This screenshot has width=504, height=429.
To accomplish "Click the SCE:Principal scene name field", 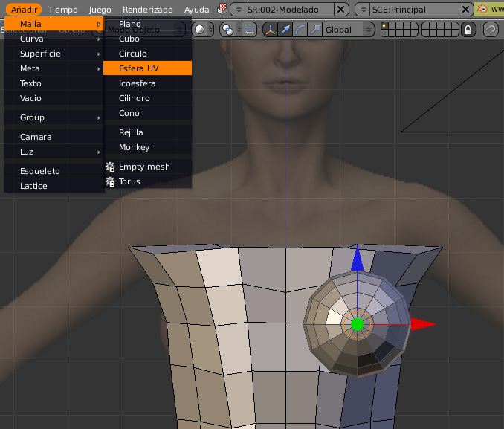I will [414, 10].
